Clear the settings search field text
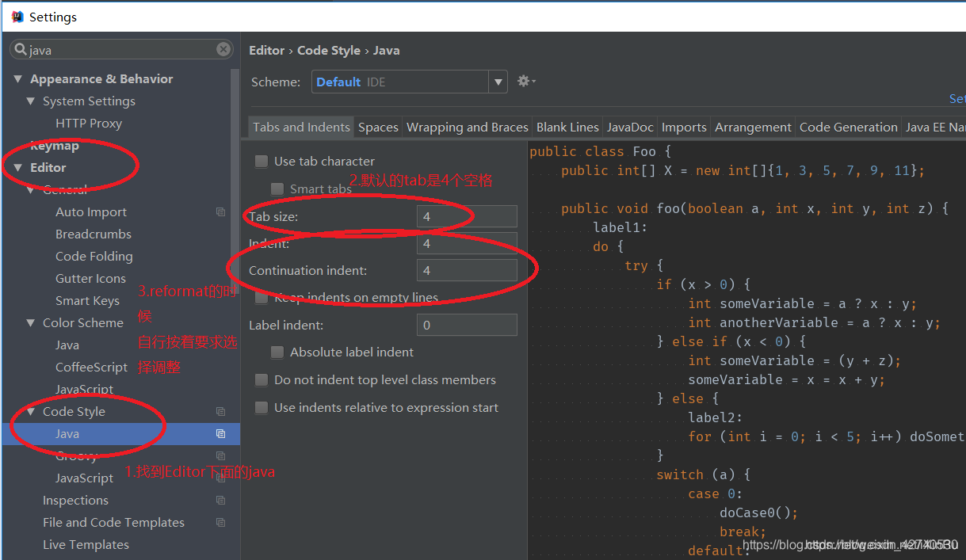Screen dimensions: 966x560 pos(223,49)
